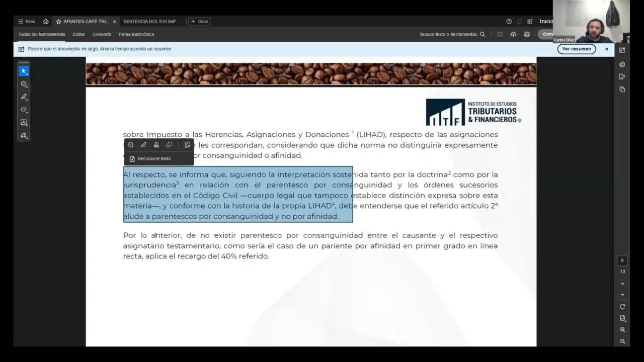Pick the highlighter tool from left toolbar
This screenshot has height=362, width=644.
[24, 97]
